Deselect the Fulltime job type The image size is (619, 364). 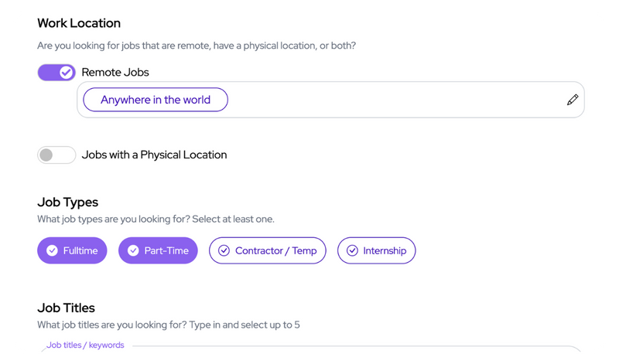click(72, 250)
